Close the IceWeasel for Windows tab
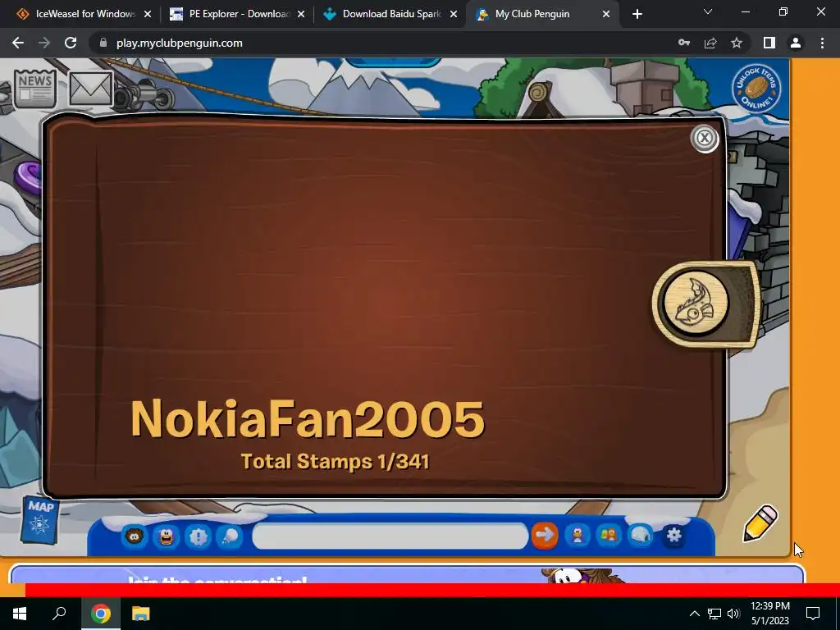840x630 pixels. (x=148, y=15)
